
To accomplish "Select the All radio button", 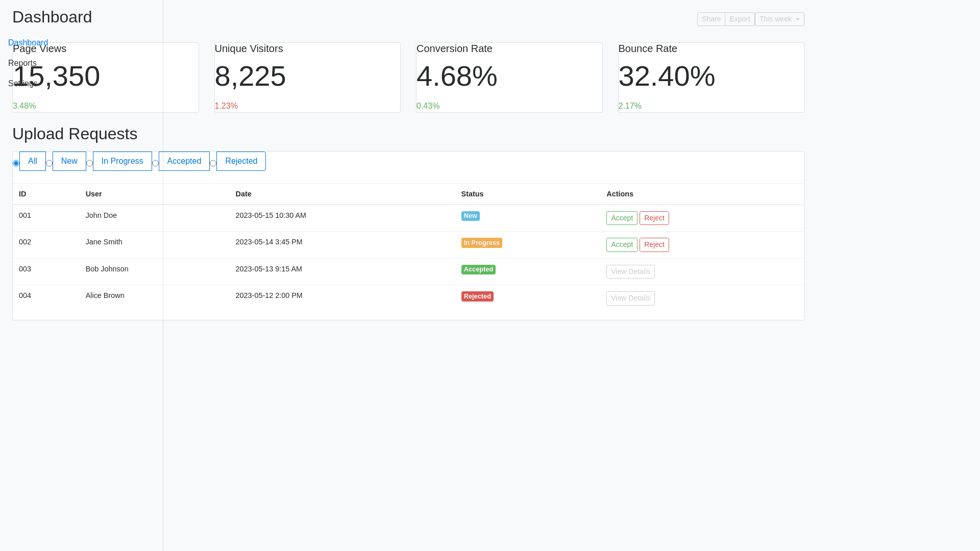I will click(16, 163).
